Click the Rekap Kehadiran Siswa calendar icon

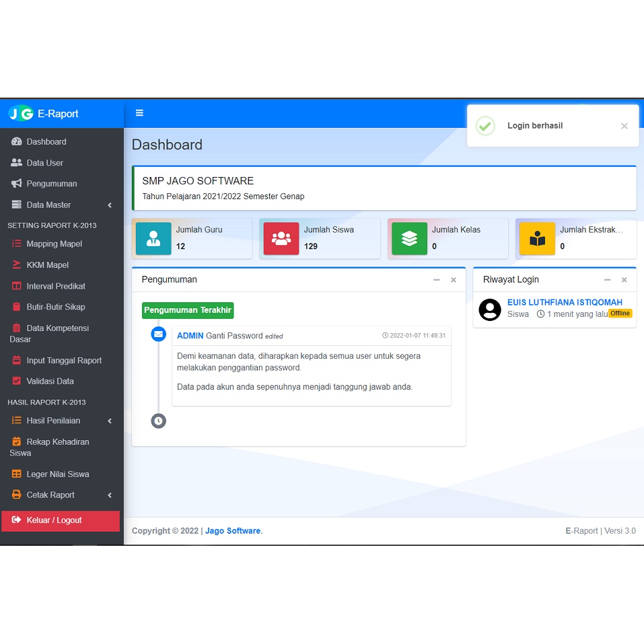click(x=16, y=441)
